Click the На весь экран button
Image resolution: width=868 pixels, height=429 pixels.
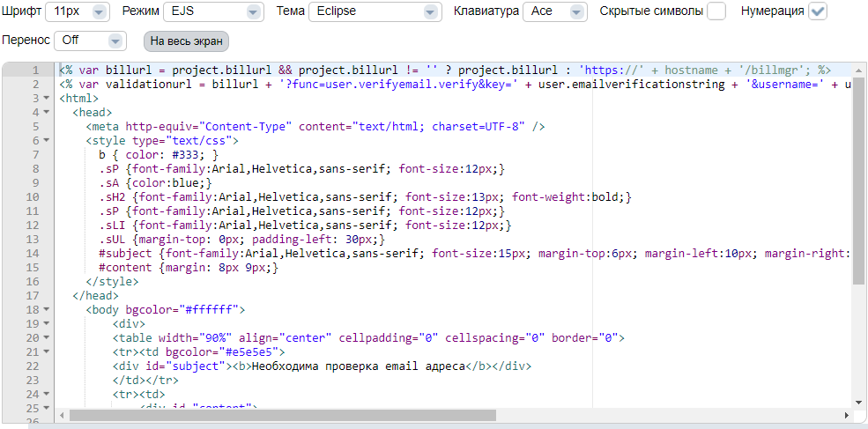click(186, 41)
